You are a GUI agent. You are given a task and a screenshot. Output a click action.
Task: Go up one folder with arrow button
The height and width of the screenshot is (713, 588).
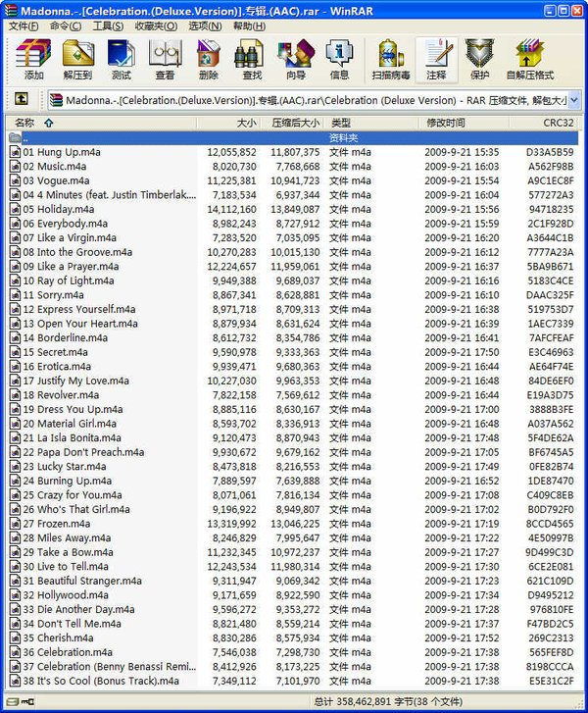pos(22,99)
